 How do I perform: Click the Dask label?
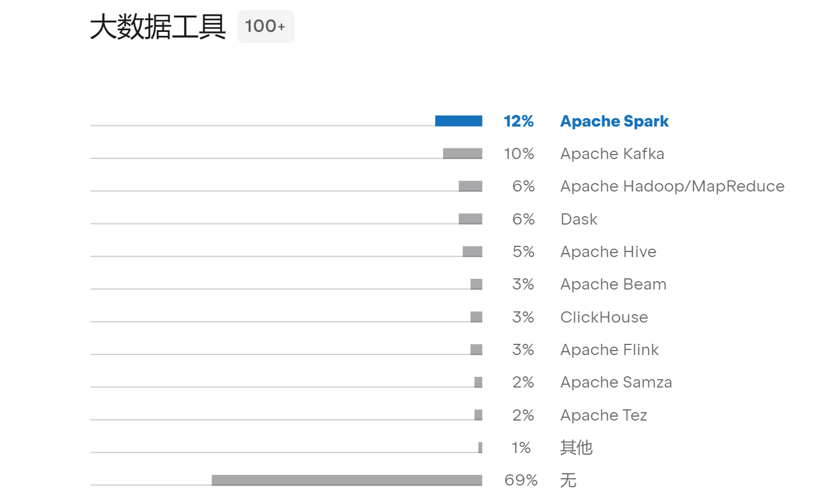point(579,220)
